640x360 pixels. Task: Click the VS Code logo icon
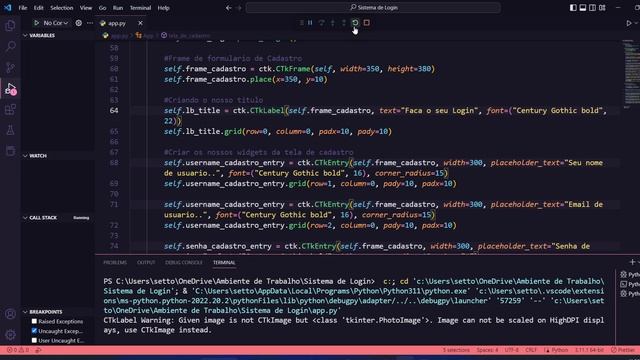(x=8, y=7)
